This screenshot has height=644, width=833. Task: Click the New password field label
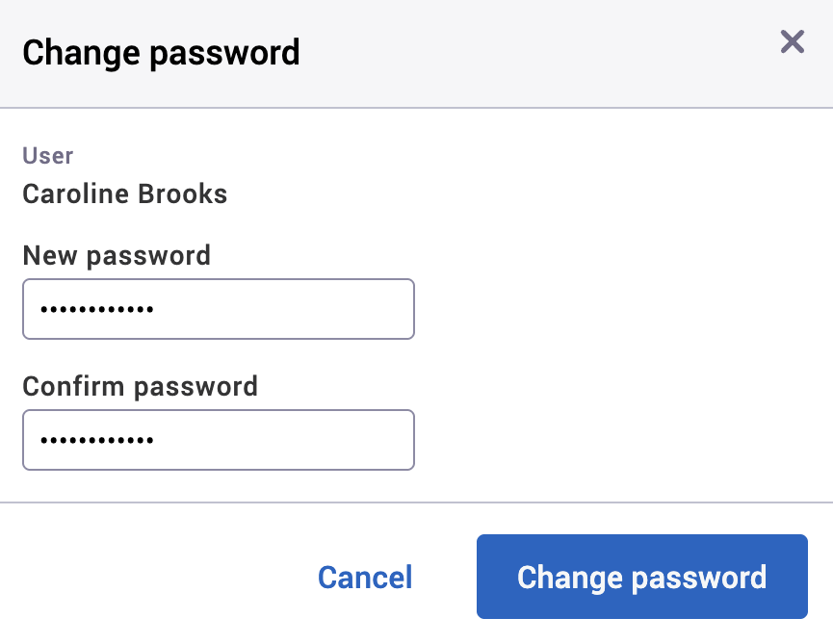117,255
